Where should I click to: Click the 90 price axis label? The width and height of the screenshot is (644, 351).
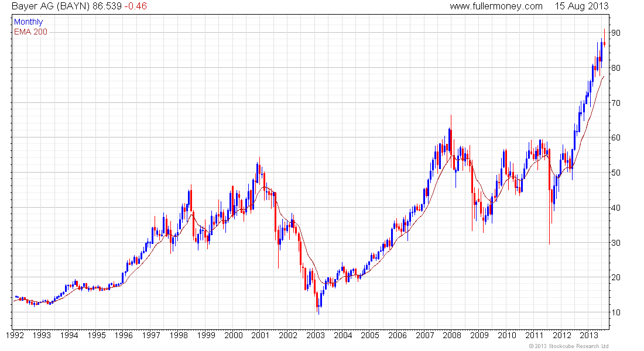pyautogui.click(x=616, y=33)
